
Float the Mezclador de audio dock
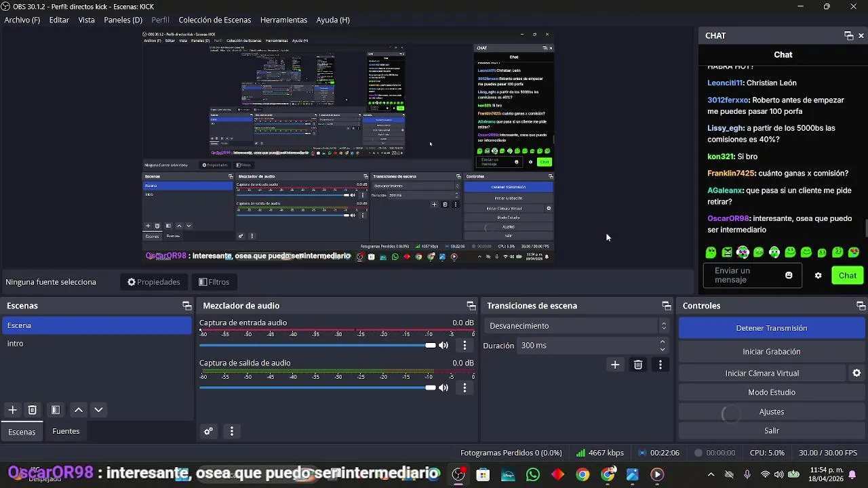pos(471,306)
